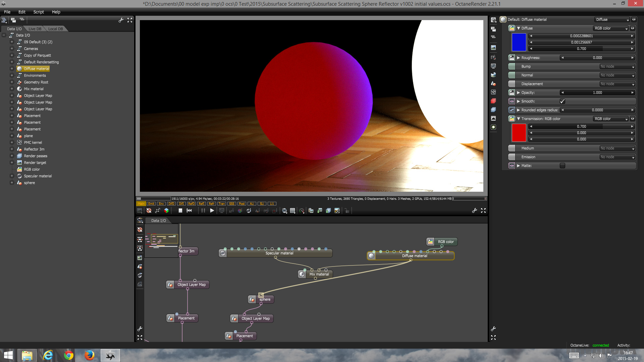Stop the render with the stop button
This screenshot has width=644, height=362.
click(180, 210)
